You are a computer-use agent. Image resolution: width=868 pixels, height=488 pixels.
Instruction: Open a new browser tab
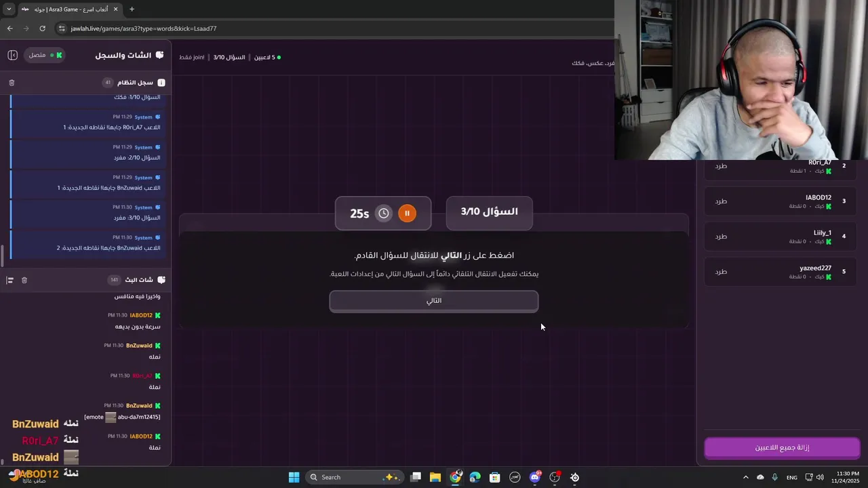pyautogui.click(x=132, y=9)
